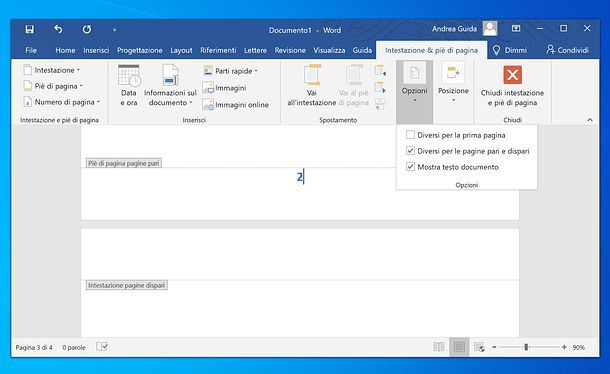Redo the last action
This screenshot has height=374, width=610.
tap(87, 29)
